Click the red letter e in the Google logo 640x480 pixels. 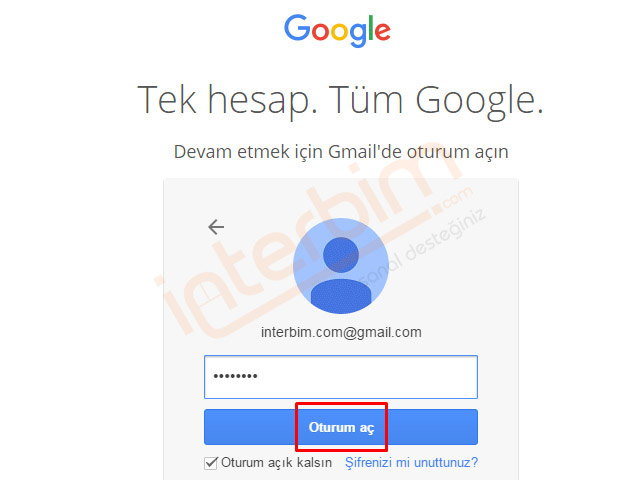point(382,32)
